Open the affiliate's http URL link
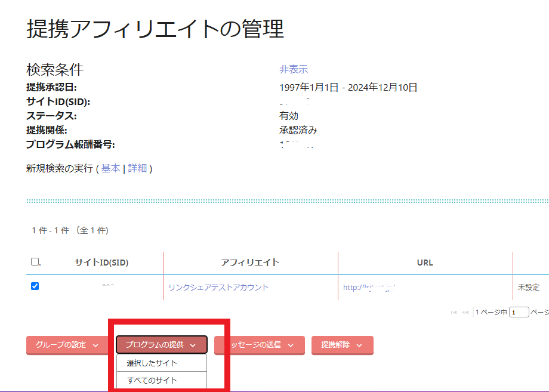Viewport: 549px width, 392px height. click(370, 287)
